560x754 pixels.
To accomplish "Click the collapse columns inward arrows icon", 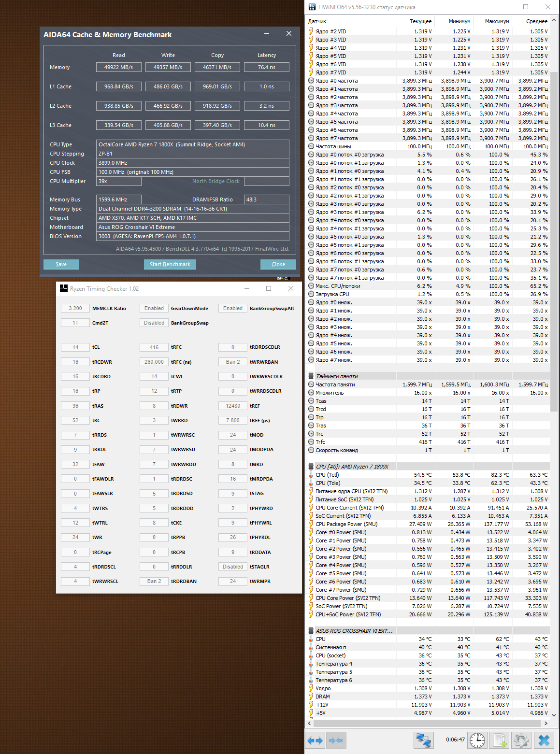I will click(336, 740).
